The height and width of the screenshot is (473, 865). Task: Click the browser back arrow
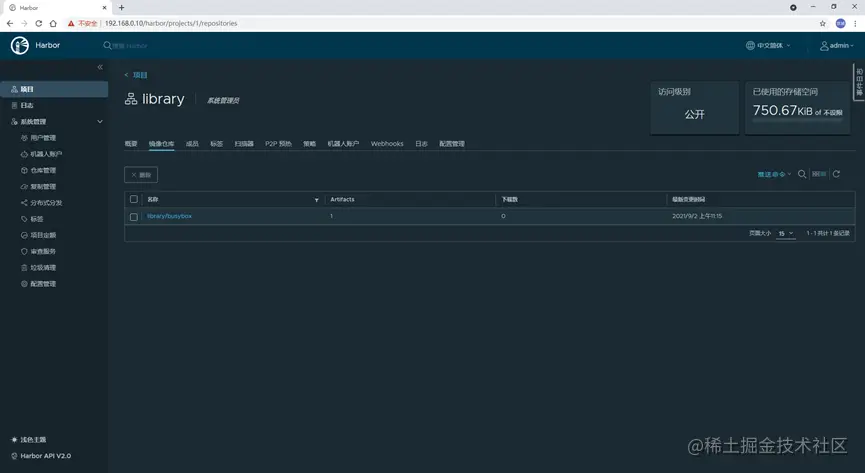[10, 23]
